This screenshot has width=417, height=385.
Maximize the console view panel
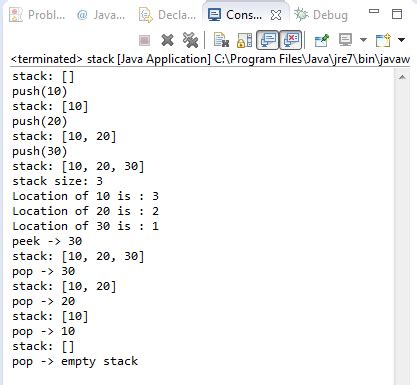pyautogui.click(x=397, y=14)
